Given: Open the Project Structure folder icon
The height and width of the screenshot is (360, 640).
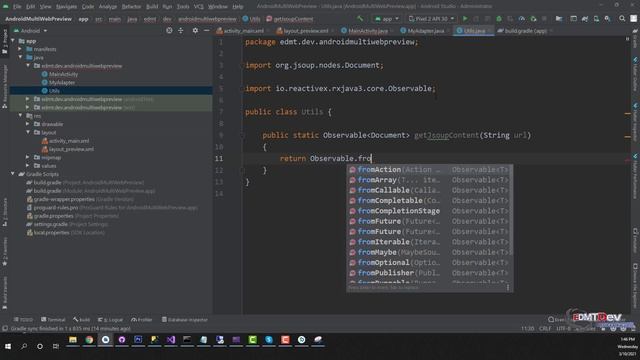Looking at the screenshot, I should [559, 19].
